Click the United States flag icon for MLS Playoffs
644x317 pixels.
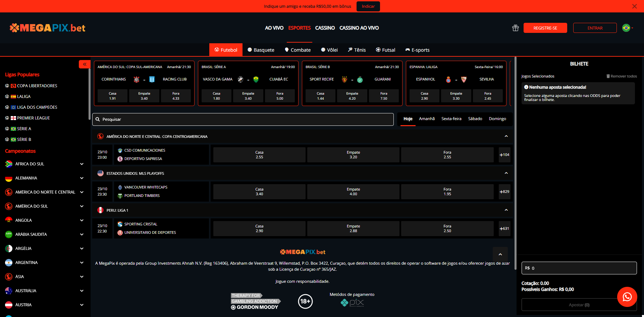(100, 173)
